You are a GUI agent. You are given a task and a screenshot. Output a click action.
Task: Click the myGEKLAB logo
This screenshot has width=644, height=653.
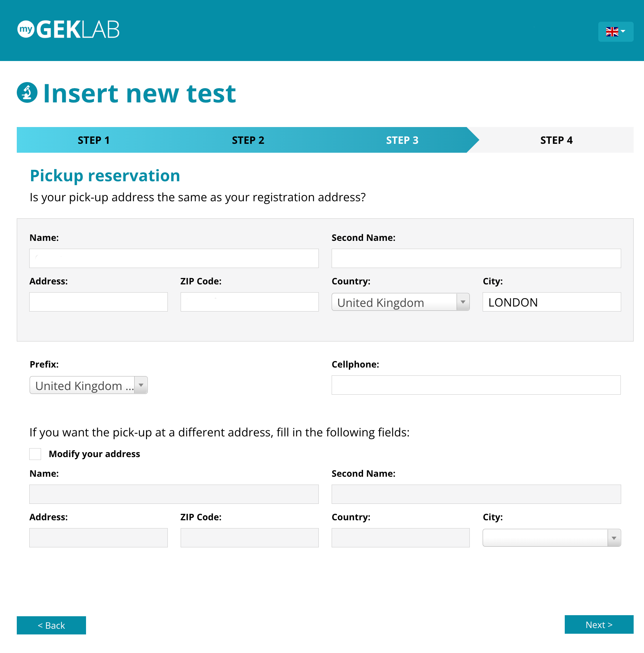pos(68,30)
